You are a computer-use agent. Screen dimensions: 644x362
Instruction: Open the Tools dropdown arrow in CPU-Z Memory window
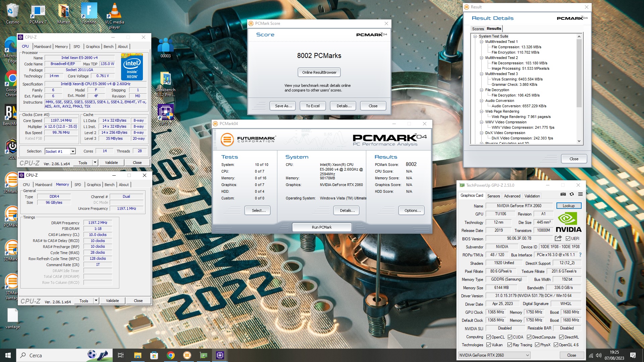(96, 301)
